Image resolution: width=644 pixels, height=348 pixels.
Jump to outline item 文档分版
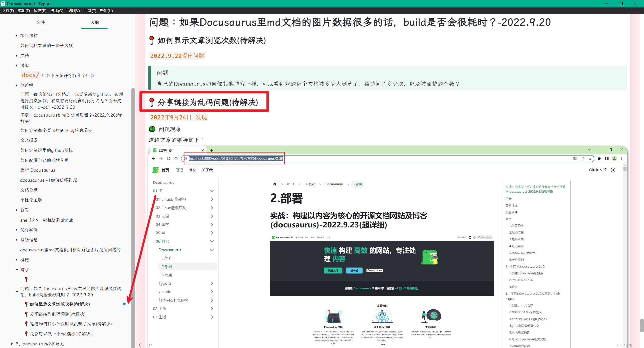29,190
